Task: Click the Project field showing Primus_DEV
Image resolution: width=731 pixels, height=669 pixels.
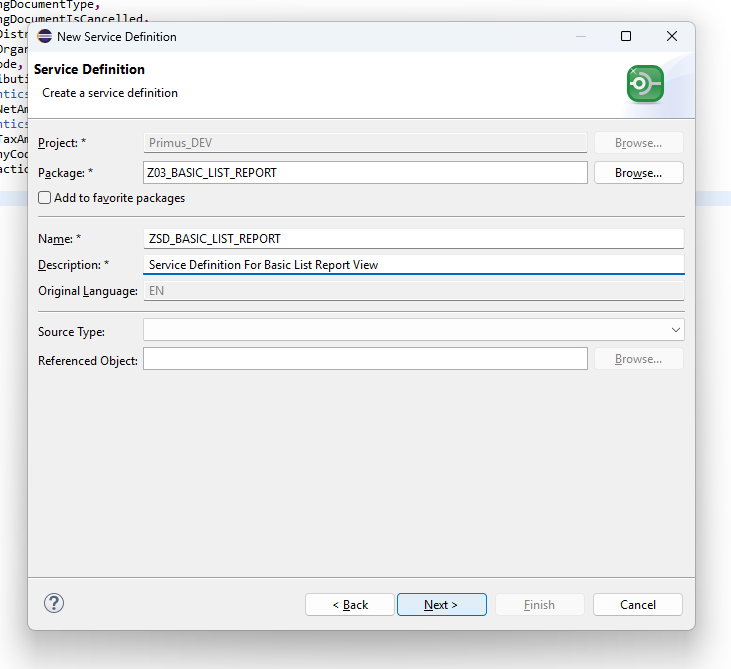Action: click(365, 143)
